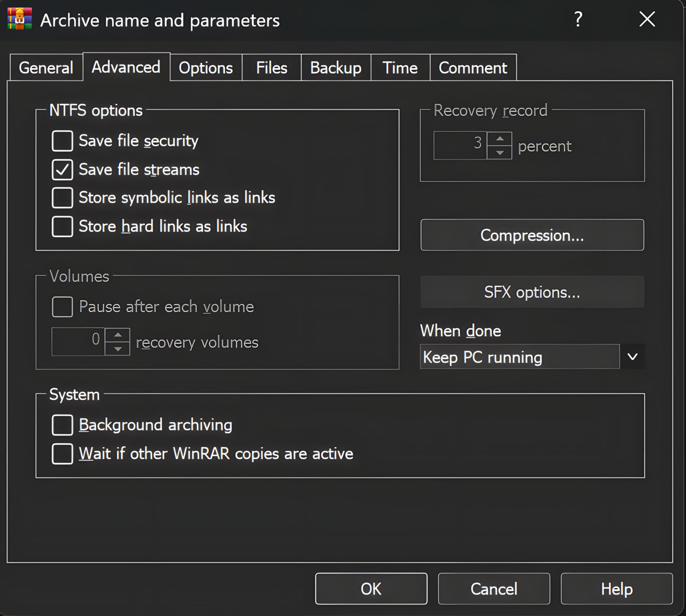The image size is (686, 616).
Task: Turn on Background archiving
Action: pyautogui.click(x=62, y=425)
